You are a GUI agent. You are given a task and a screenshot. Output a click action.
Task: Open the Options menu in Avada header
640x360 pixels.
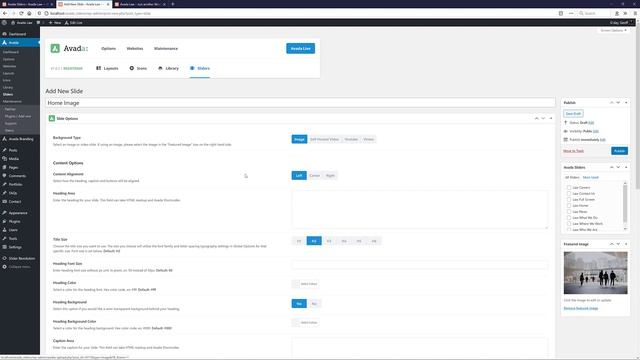[x=109, y=49]
